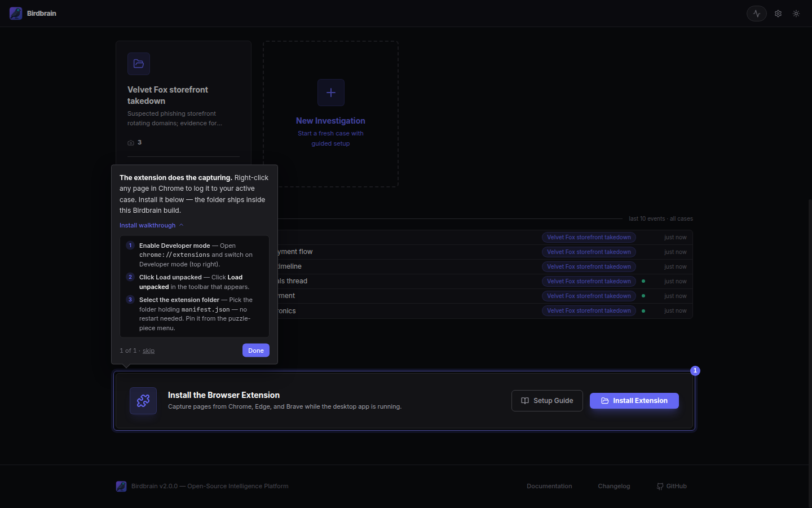This screenshot has width=812, height=508.
Task: Click the 'Install the Browser Extension' heading
Action: point(224,395)
